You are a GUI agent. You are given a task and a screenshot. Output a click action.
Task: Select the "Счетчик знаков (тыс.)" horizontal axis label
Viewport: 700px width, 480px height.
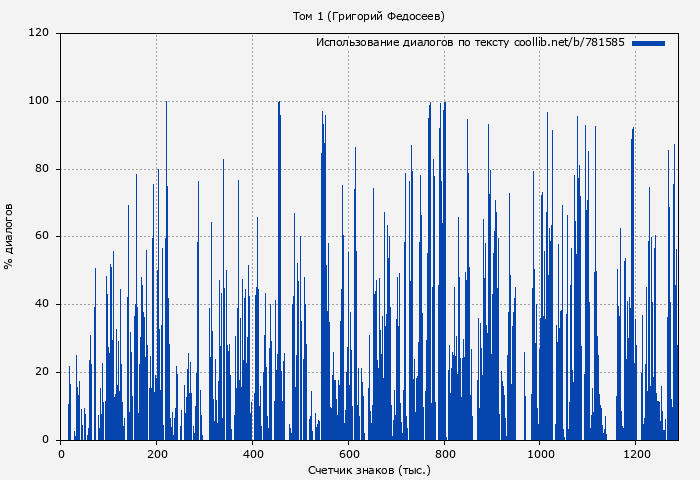369,469
